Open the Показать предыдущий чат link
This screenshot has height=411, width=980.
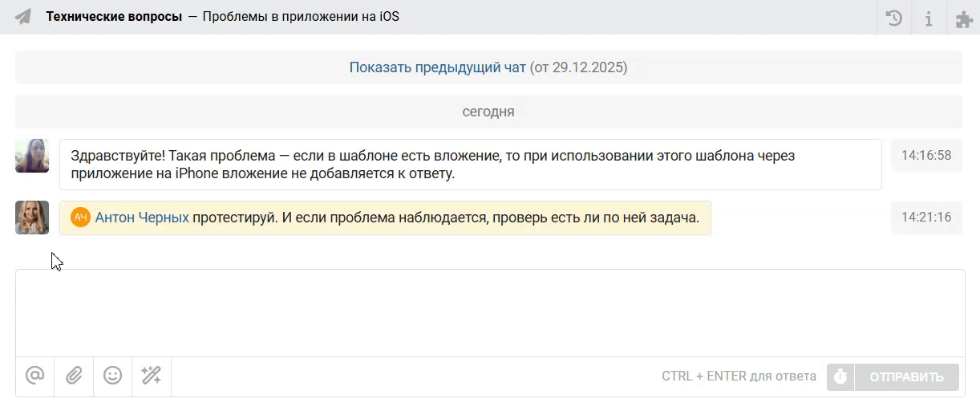437,67
